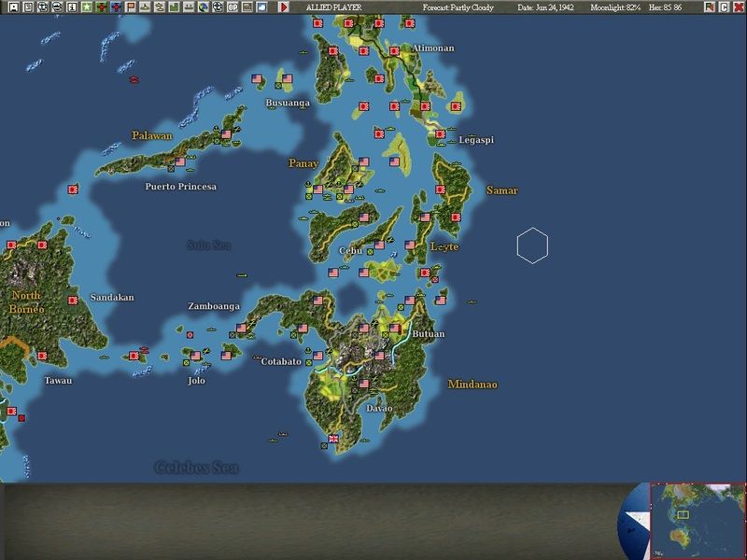The width and height of the screenshot is (747, 560).
Task: Click the orange flag toolbar icon
Action: 131,7
